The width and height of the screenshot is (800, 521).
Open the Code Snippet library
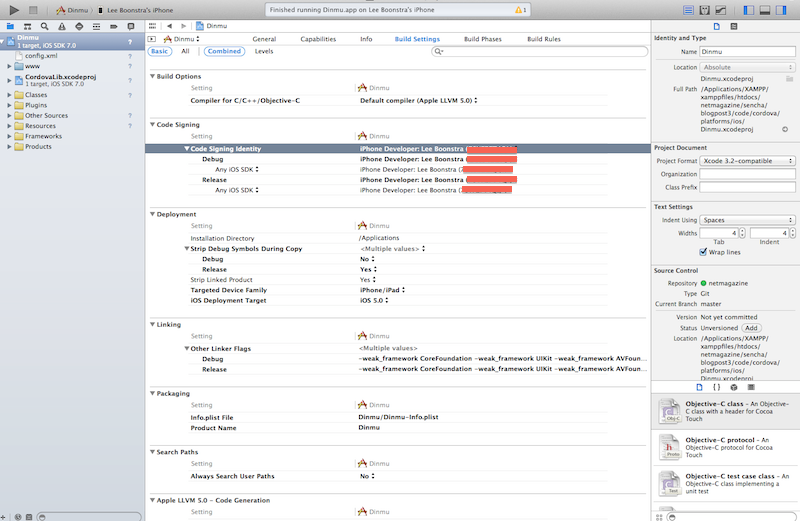pos(716,387)
